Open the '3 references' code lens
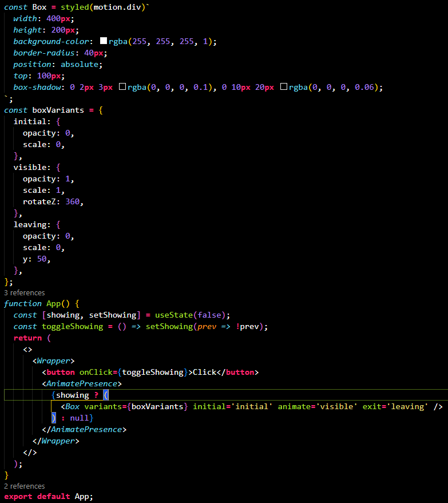 (25, 292)
